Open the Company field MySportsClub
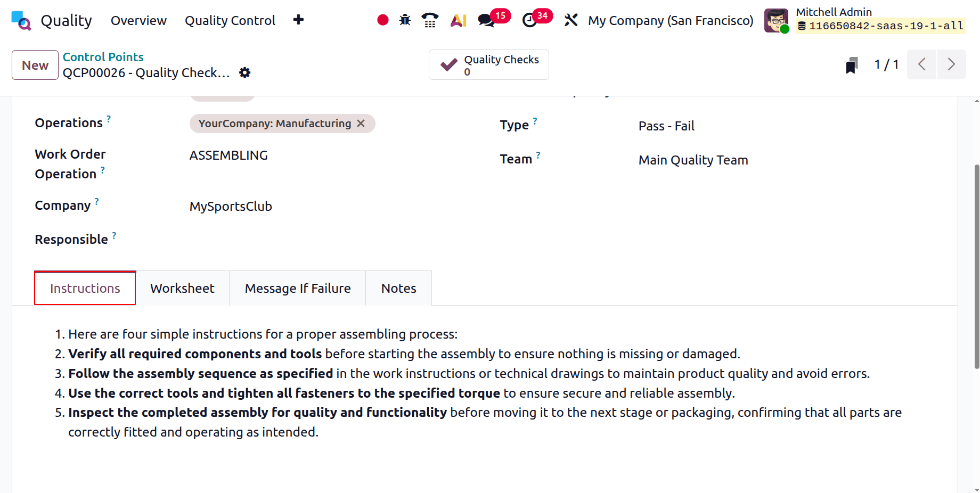The width and height of the screenshot is (980, 493). [231, 207]
